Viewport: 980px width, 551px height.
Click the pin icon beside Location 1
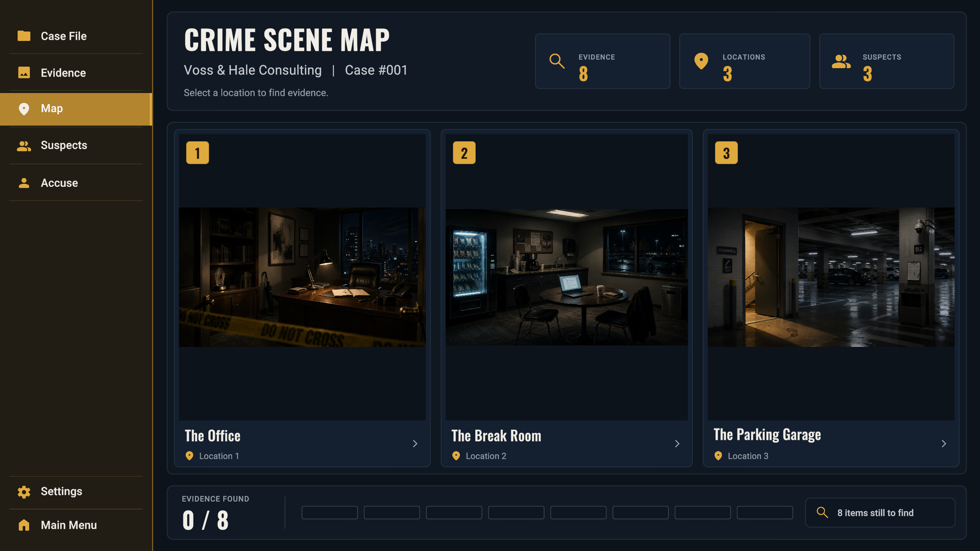click(x=189, y=456)
